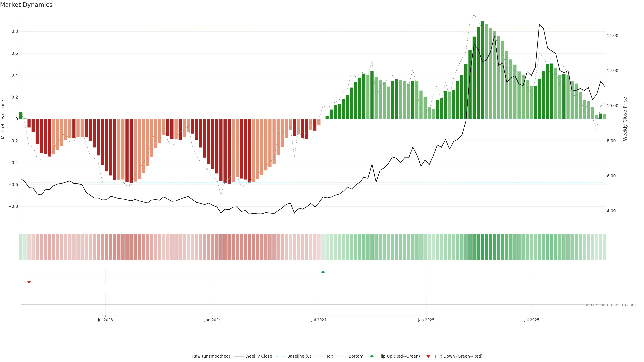Toggle Weekly Close legend entry
Image resolution: width=644 pixels, height=362 pixels.
pyautogui.click(x=258, y=356)
